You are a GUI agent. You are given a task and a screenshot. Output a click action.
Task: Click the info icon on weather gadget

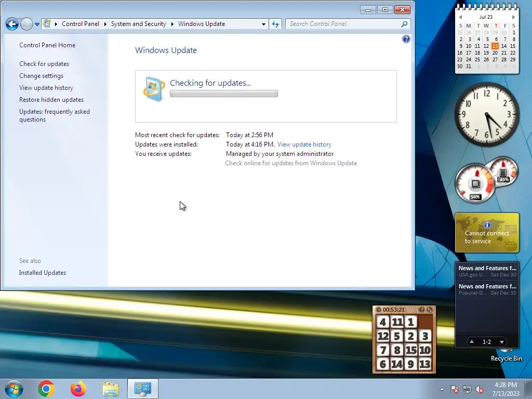click(x=487, y=225)
